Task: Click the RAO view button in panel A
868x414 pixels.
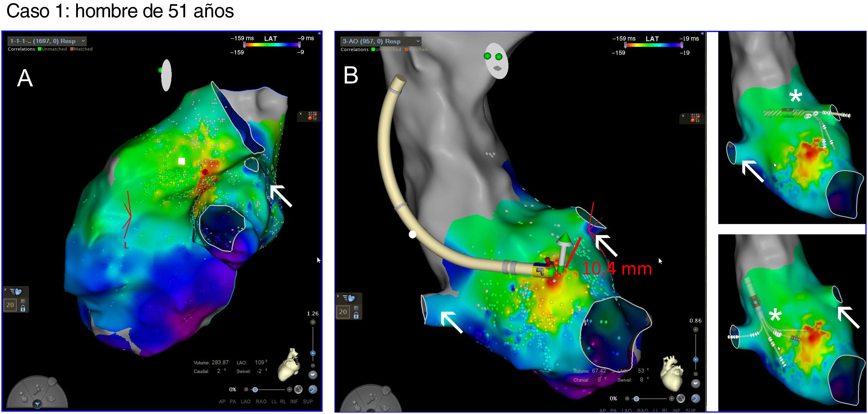Action: [261, 402]
